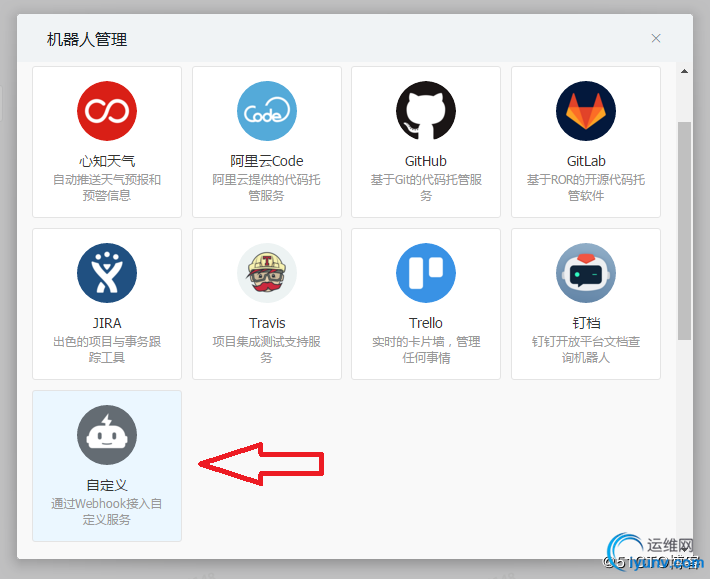This screenshot has width=710, height=579.
Task: Click description 阿里云提供的代码托管服务
Action: pyautogui.click(x=267, y=187)
